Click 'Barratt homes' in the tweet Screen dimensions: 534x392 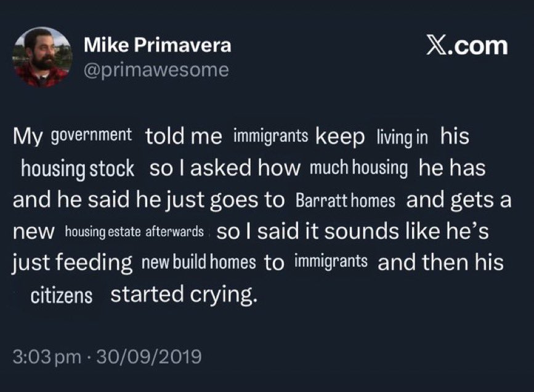tap(346, 201)
